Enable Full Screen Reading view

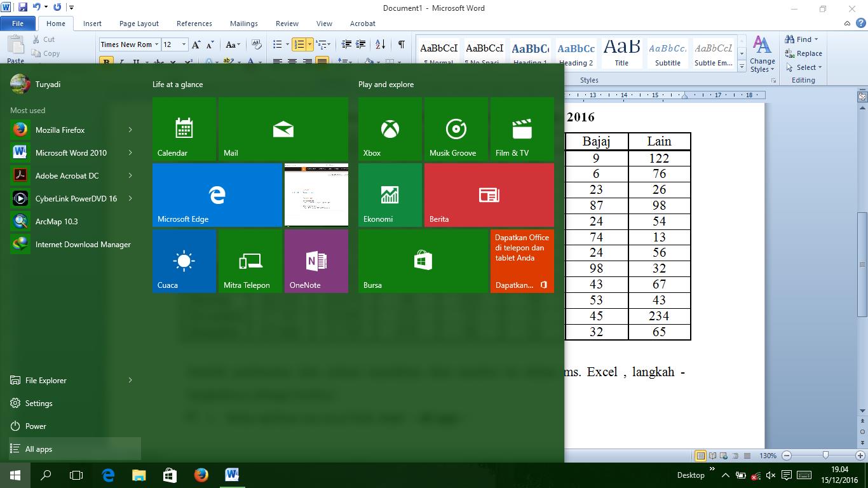point(712,456)
